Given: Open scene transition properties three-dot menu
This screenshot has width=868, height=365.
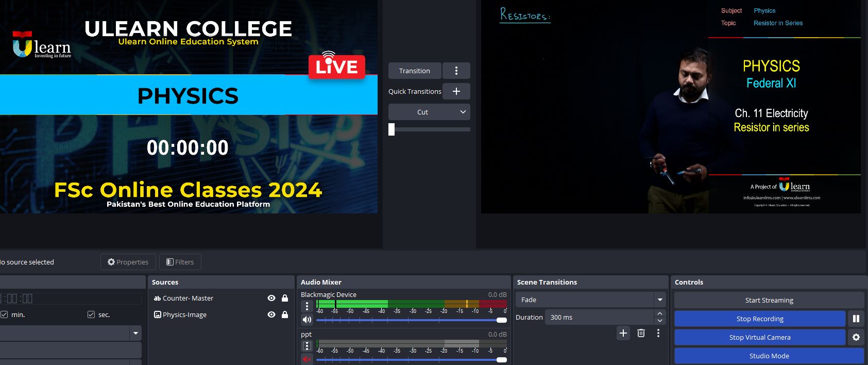Looking at the screenshot, I should (x=658, y=333).
